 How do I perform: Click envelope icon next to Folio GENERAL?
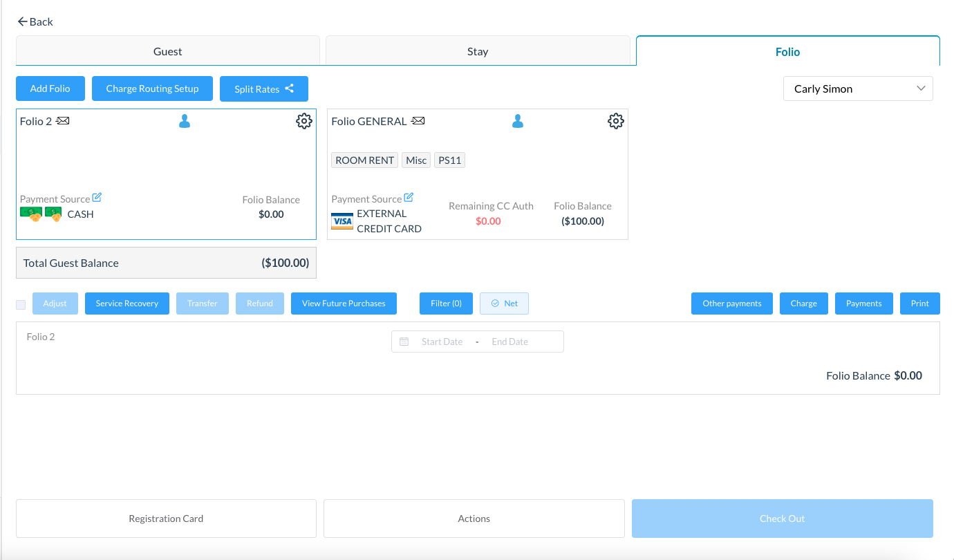(x=418, y=122)
